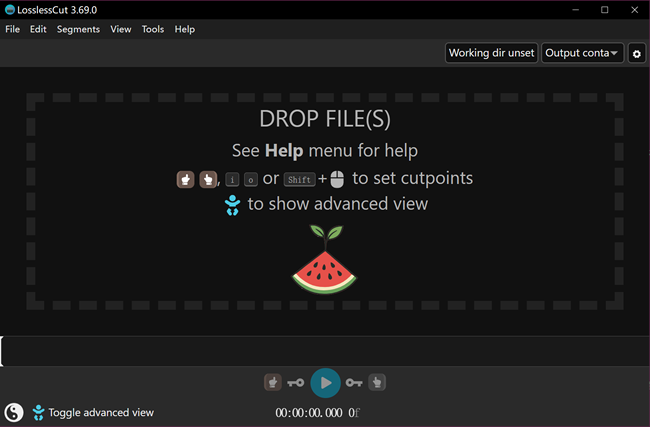Toggle dark mode with yin-yang icon
Image resolution: width=650 pixels, height=427 pixels.
tap(14, 412)
